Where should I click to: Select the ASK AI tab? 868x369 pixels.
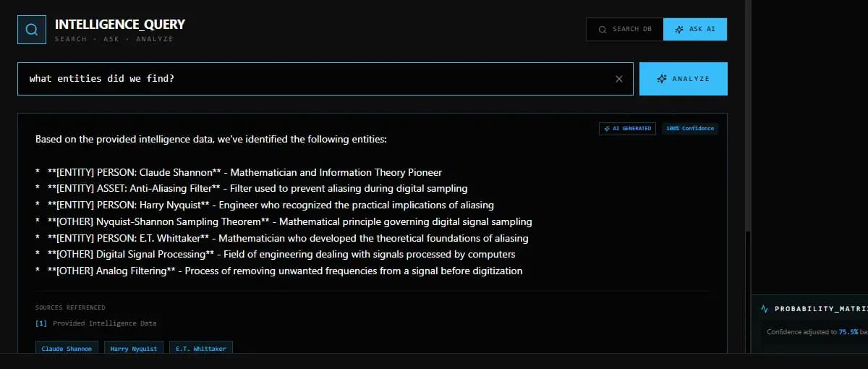click(x=695, y=29)
